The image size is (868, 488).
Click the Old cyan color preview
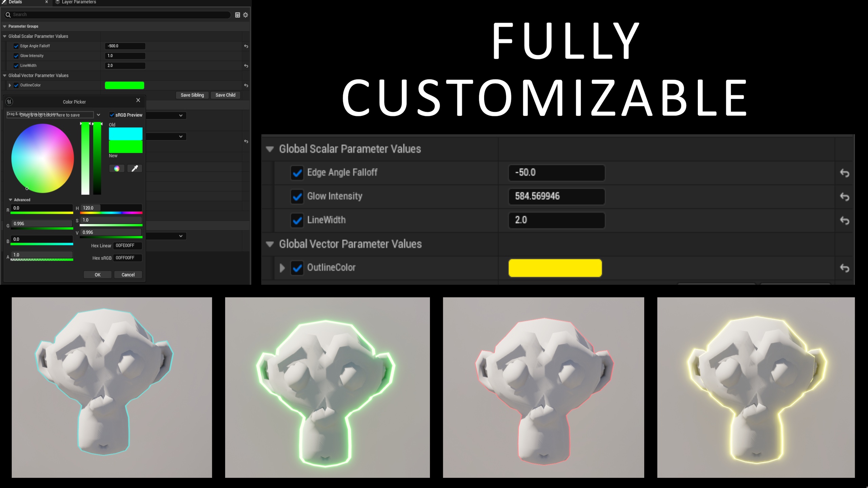click(125, 134)
